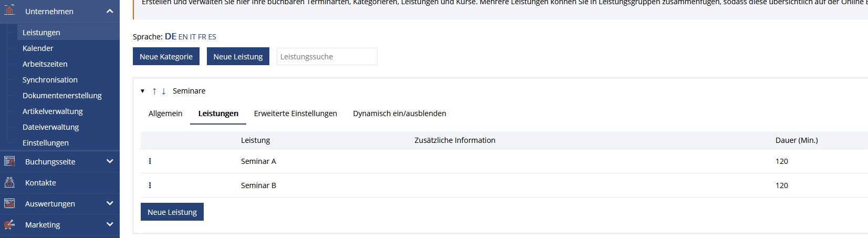Open Artikelverwaltung in the sidebar
868x238 pixels.
click(53, 111)
